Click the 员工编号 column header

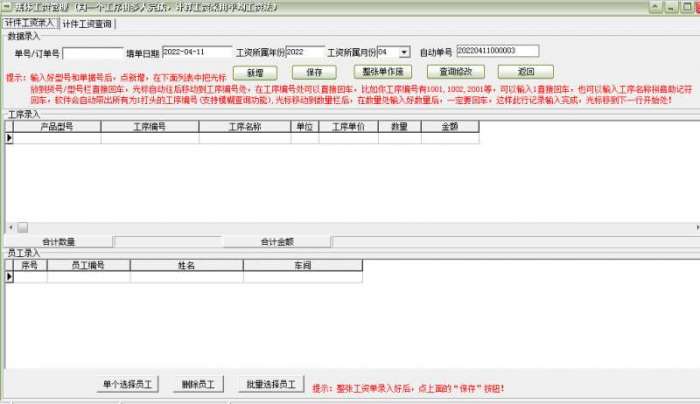click(88, 266)
